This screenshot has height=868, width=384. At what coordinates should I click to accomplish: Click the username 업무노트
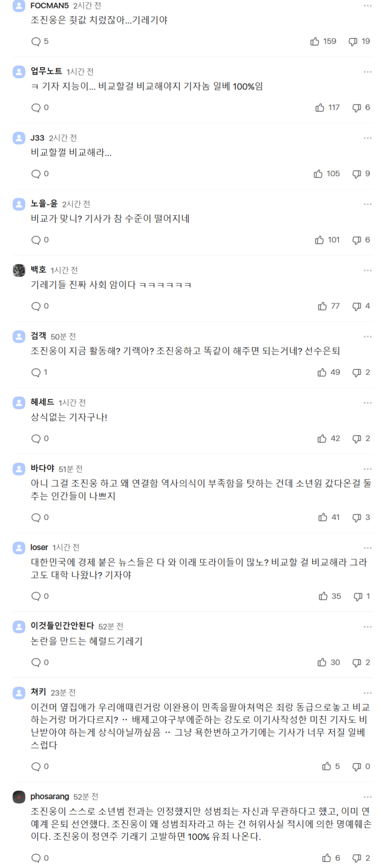point(46,71)
